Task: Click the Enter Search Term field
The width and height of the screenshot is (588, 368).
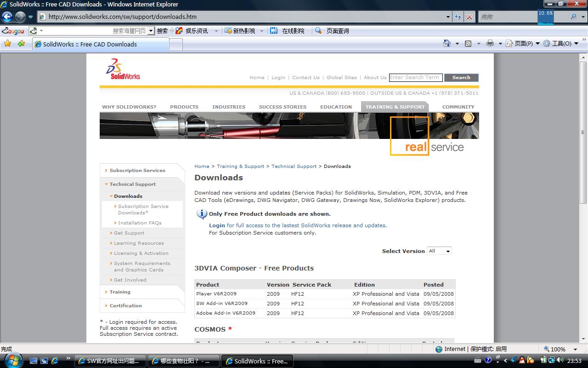Action: tap(416, 78)
